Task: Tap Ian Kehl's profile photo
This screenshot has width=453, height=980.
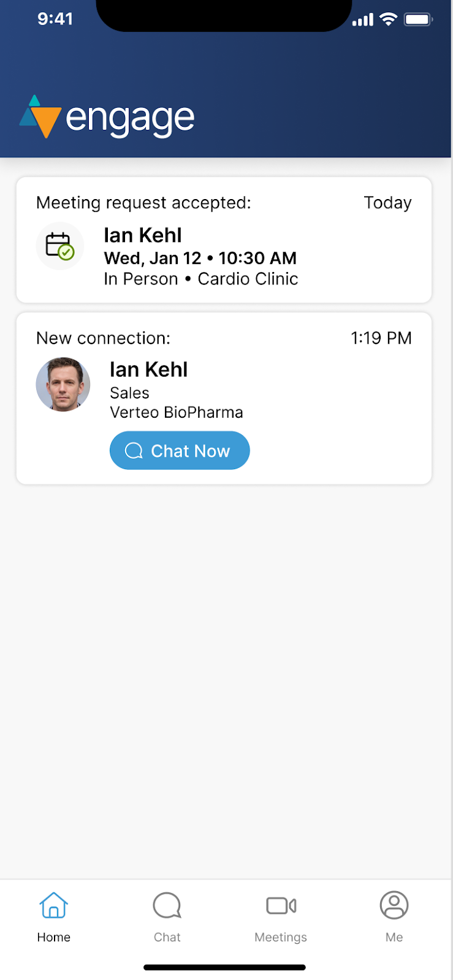Action: [63, 385]
